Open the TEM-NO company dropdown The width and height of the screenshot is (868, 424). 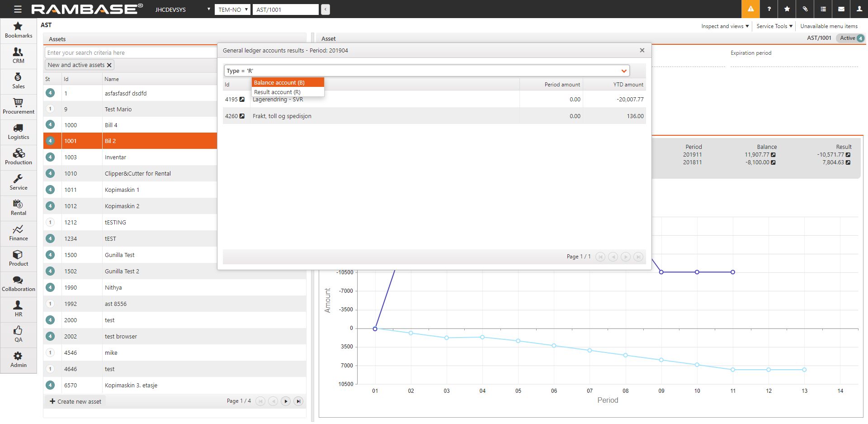(x=232, y=10)
